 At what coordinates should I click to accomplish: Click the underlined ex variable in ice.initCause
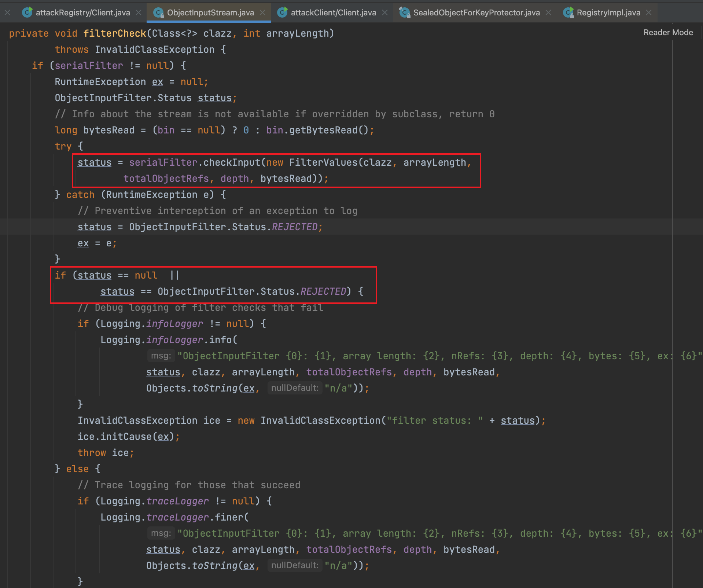tap(163, 436)
